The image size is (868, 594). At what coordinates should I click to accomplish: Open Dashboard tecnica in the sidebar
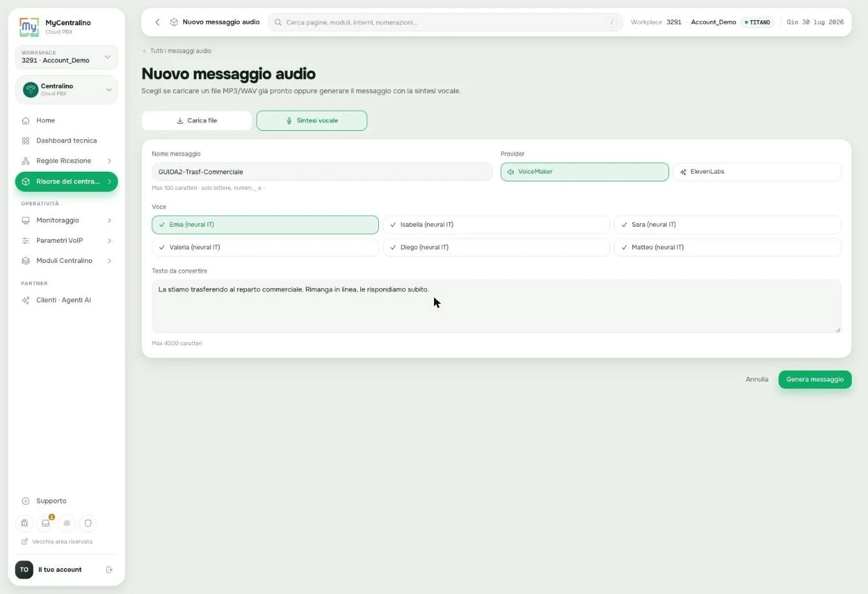click(66, 141)
